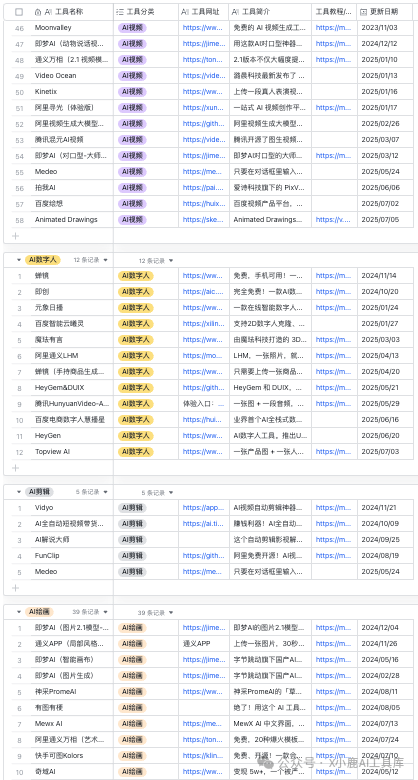Select the 阿里通义LHM name cell
The width and height of the screenshot is (418, 780).
tap(72, 356)
